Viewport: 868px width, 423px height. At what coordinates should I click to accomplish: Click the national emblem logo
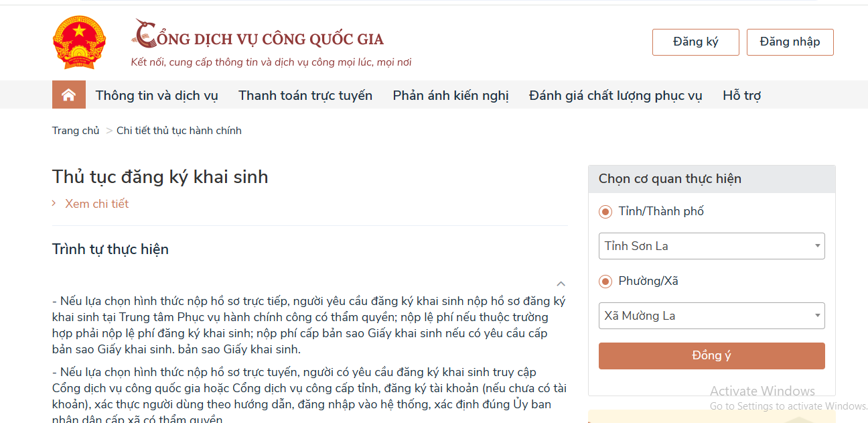click(x=79, y=42)
